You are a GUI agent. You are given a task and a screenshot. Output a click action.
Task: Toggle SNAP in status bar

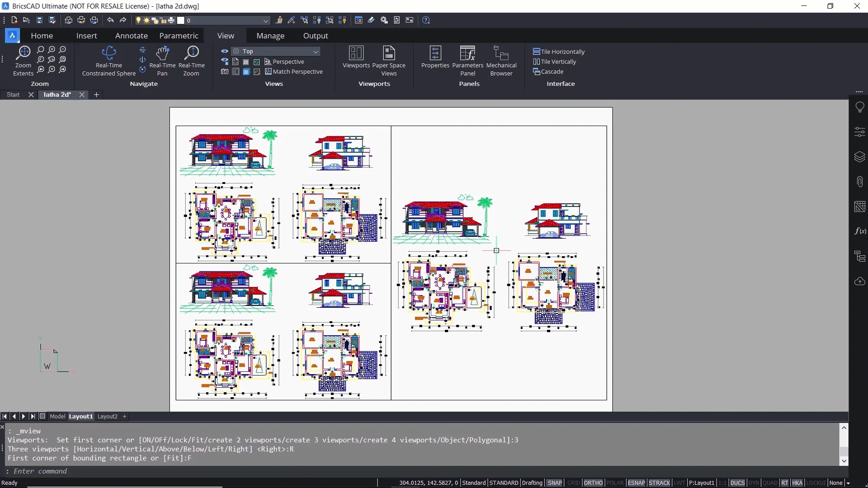[x=554, y=483]
